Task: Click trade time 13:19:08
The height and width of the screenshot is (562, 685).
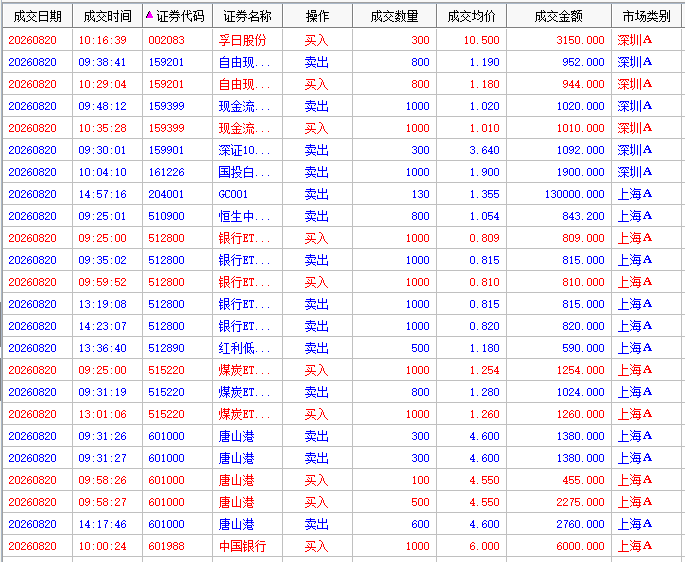Action: coord(102,304)
